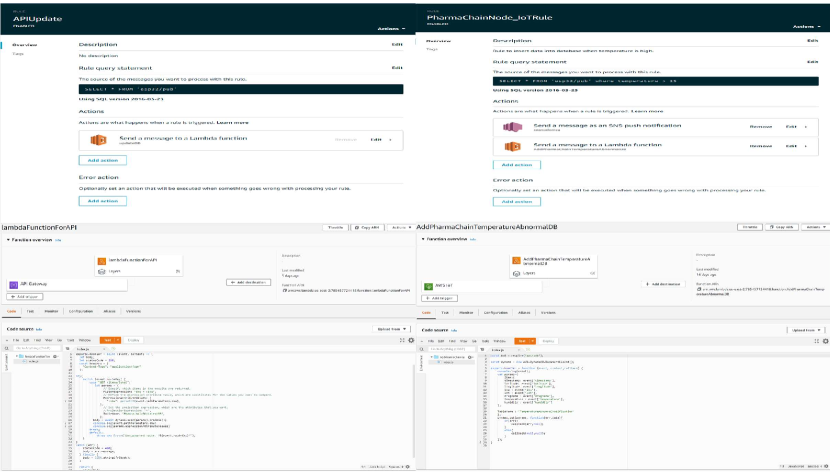Click Layers icon under lambdaFunctionForAPI
The height and width of the screenshot is (472, 830).
coord(102,271)
